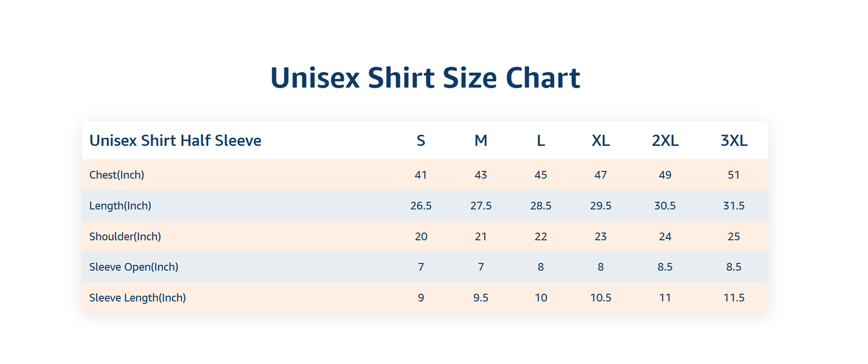Select the Unisex Shirt Half Sleeve header
The width and height of the screenshot is (868, 364).
[175, 141]
